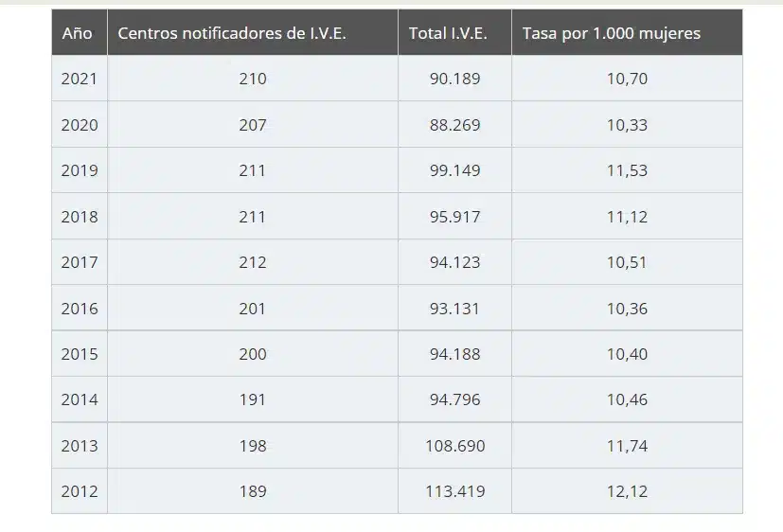Select the 2018 year cell
The width and height of the screenshot is (783, 532).
click(x=80, y=217)
